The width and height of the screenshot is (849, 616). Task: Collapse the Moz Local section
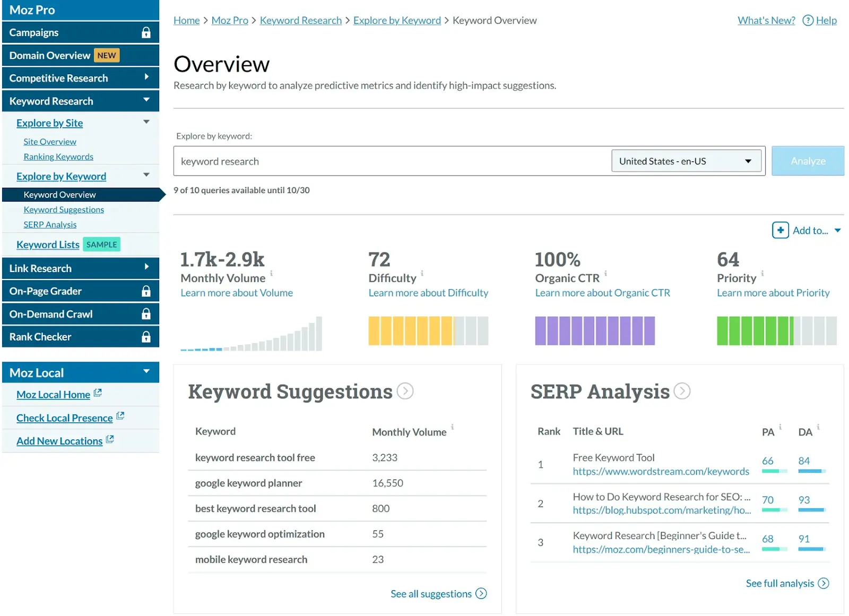pos(147,372)
